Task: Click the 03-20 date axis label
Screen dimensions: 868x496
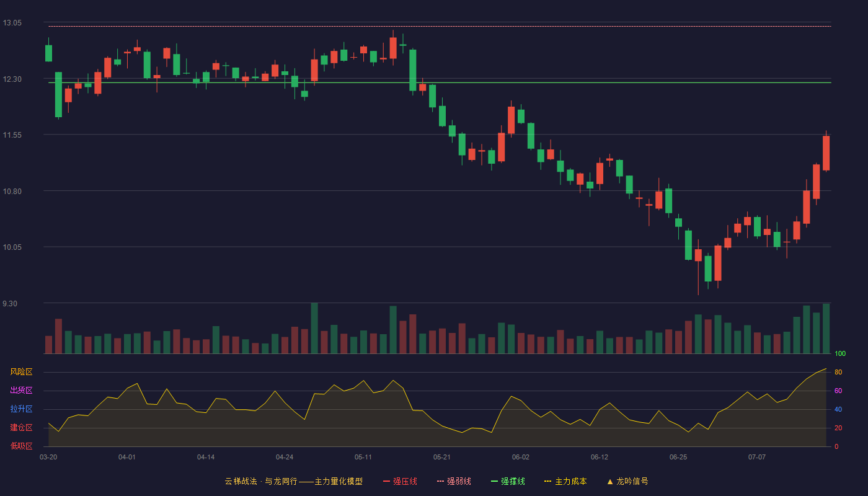Action: pos(48,457)
